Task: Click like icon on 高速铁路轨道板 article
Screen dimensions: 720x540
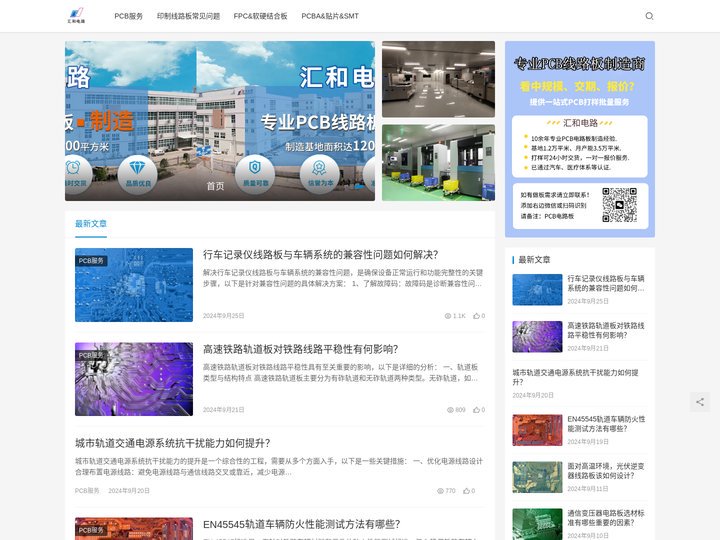Action: pos(477,410)
